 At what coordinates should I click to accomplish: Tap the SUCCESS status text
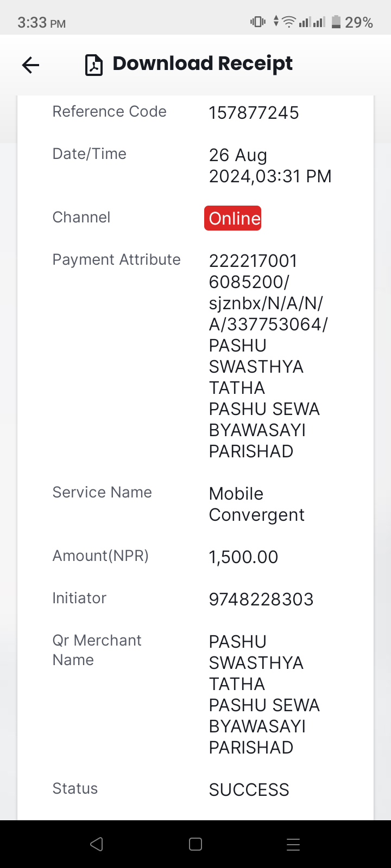[249, 790]
